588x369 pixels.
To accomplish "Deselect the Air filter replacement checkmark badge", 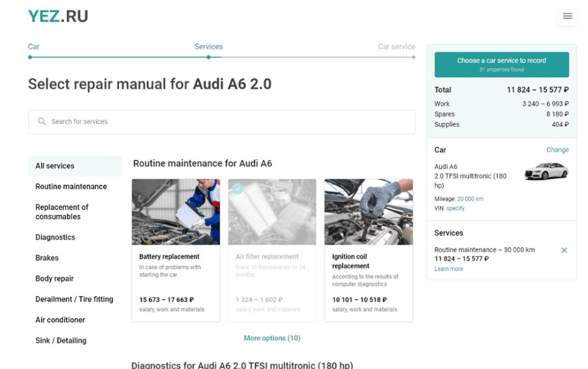I will point(237,187).
